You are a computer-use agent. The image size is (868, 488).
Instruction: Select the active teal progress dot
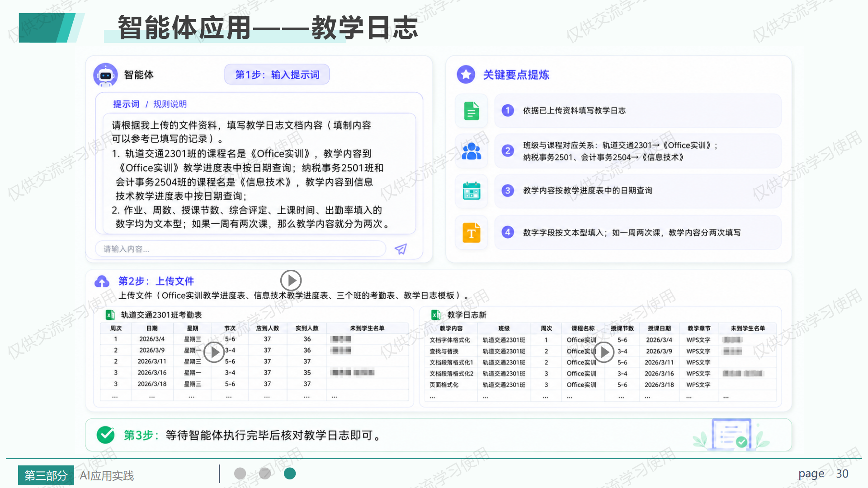tap(290, 473)
